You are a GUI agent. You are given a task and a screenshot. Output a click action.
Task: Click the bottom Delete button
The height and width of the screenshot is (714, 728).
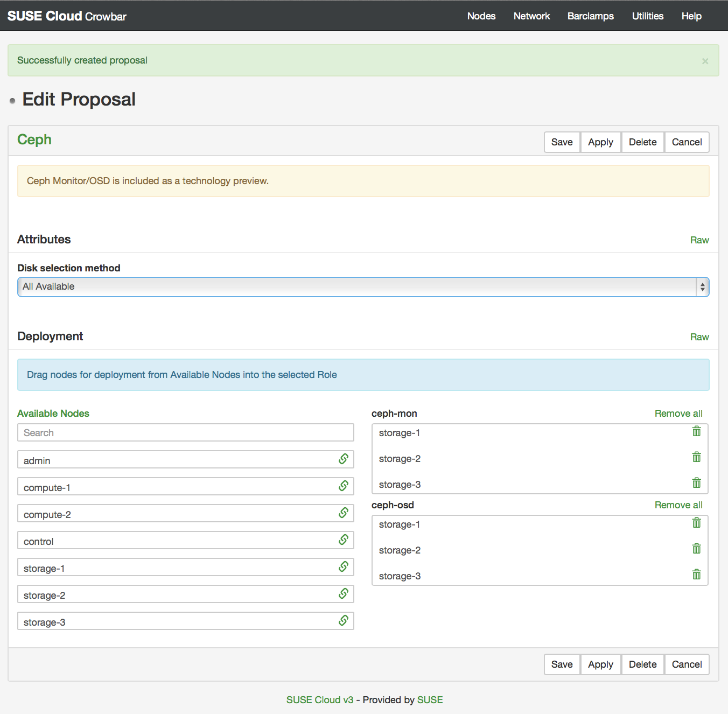coord(643,664)
